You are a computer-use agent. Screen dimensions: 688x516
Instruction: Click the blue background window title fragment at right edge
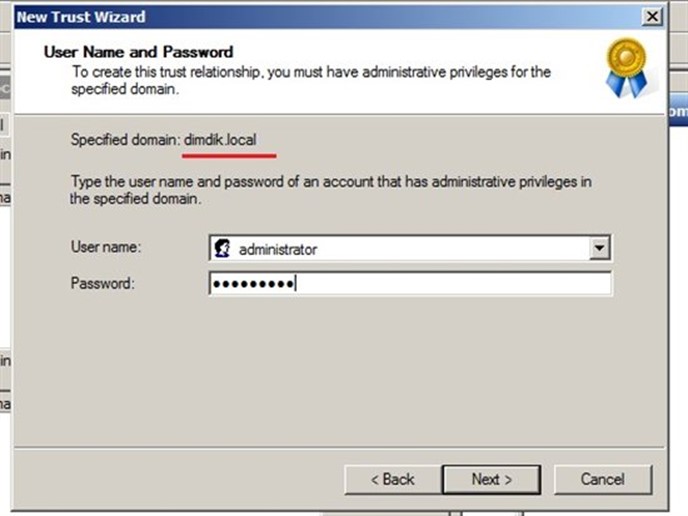[x=678, y=111]
